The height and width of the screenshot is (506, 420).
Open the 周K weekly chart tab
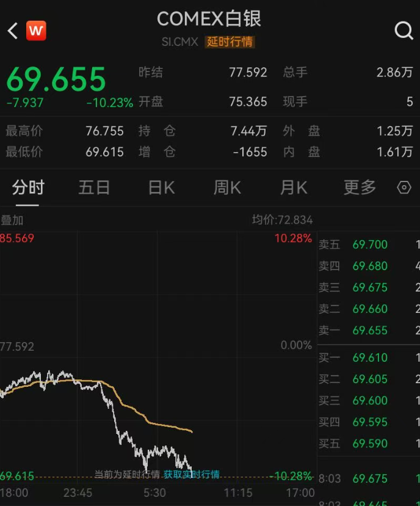[x=227, y=188]
